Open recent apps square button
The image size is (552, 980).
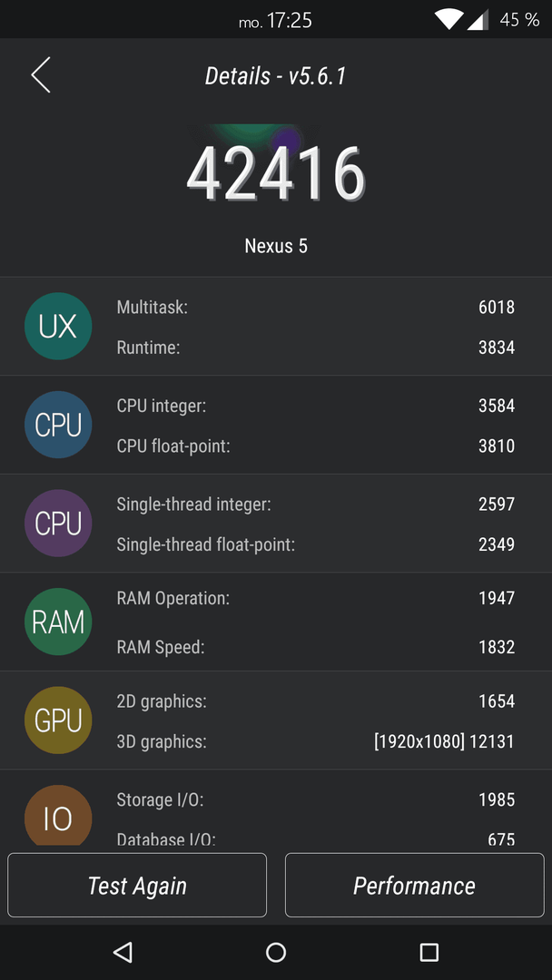[x=429, y=952]
